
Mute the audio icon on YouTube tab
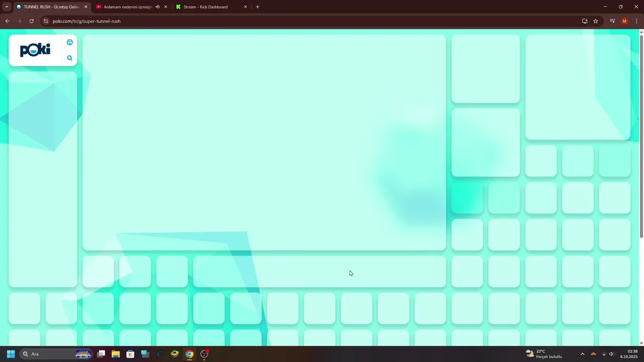coord(157,7)
